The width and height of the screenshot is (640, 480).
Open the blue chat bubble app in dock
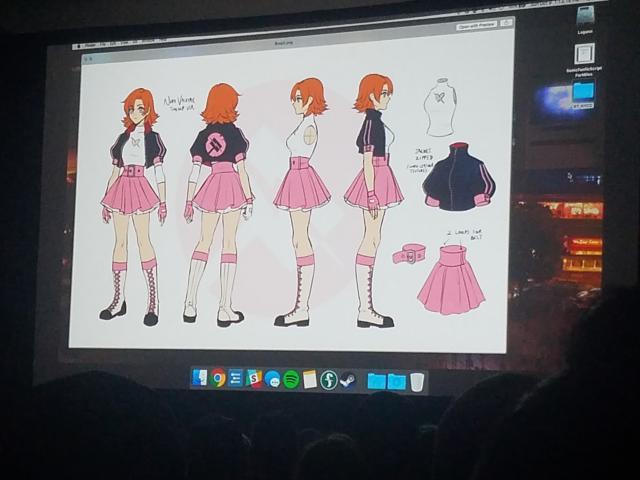click(x=272, y=379)
